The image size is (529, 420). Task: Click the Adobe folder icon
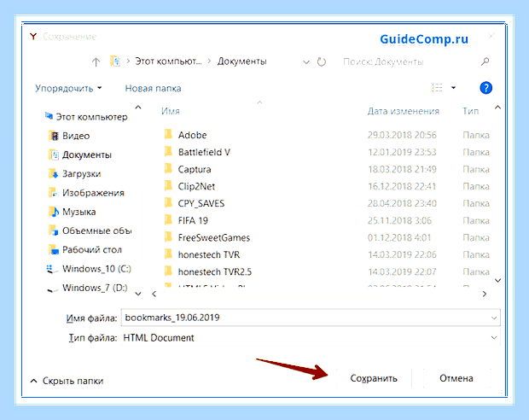(x=168, y=135)
